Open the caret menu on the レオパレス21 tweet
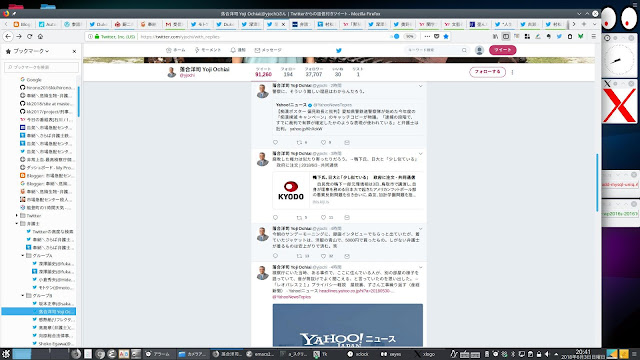Screen dimensions: 640x360 pyautogui.click(x=420, y=267)
